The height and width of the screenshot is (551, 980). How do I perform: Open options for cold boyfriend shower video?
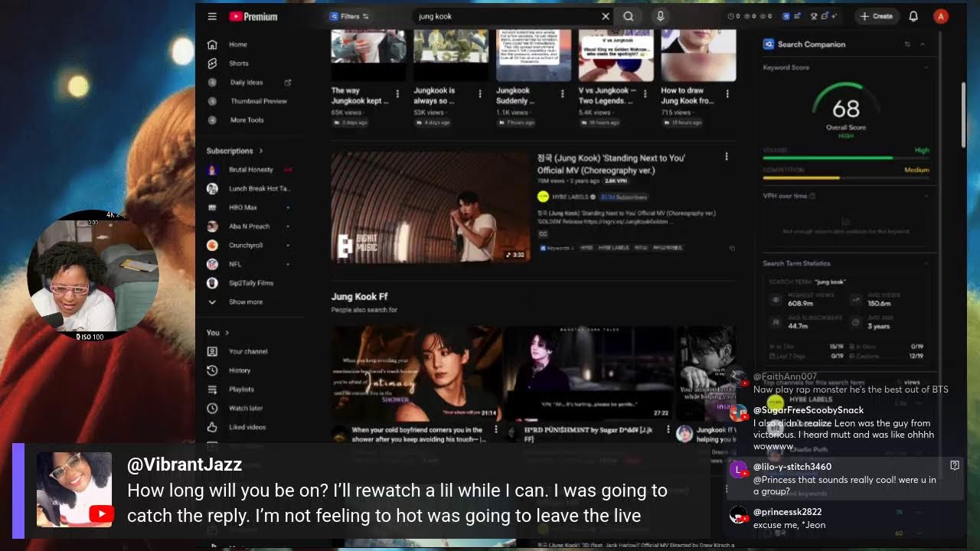pyautogui.click(x=495, y=430)
